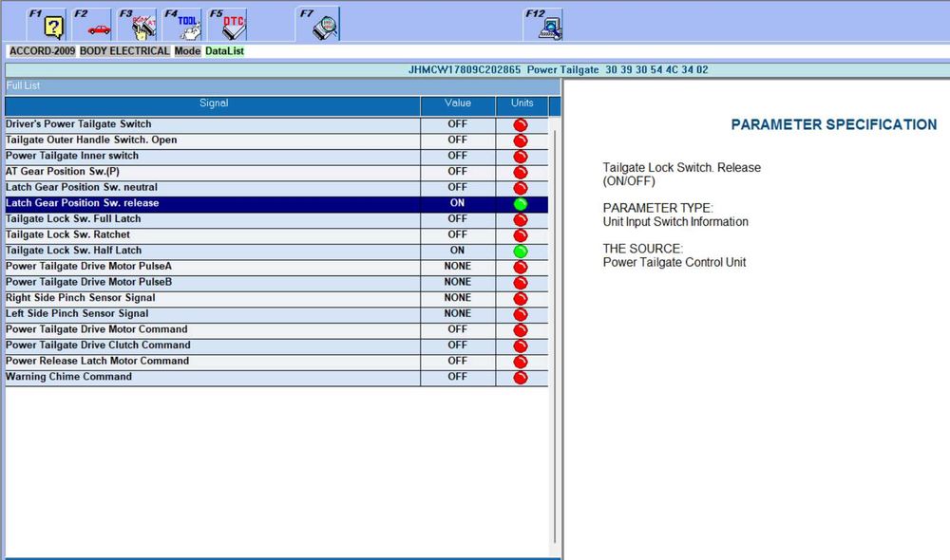Image resolution: width=950 pixels, height=560 pixels.
Task: Click the ACCORD-2009 vehicle label
Action: [42, 51]
